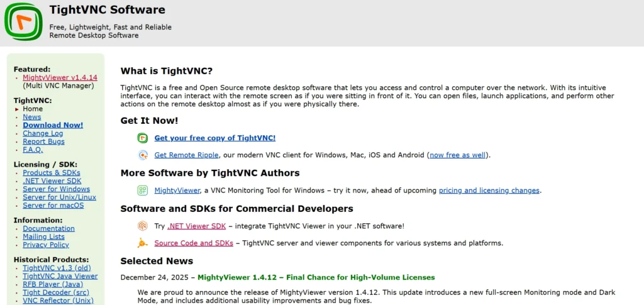Open the News sidebar link
This screenshot has width=644, height=305.
[x=32, y=117]
